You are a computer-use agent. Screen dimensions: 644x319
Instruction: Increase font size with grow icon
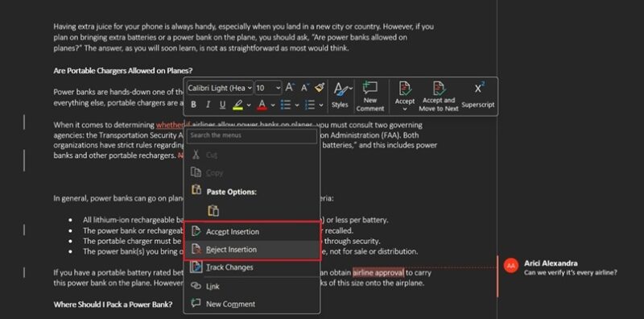coord(290,87)
